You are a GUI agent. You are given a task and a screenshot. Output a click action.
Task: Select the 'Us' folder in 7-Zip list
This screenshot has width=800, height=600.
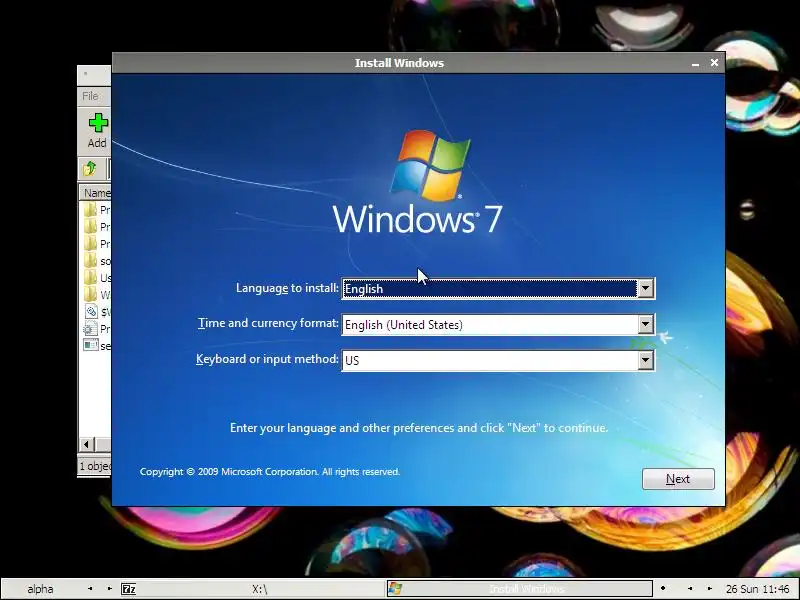(x=97, y=278)
